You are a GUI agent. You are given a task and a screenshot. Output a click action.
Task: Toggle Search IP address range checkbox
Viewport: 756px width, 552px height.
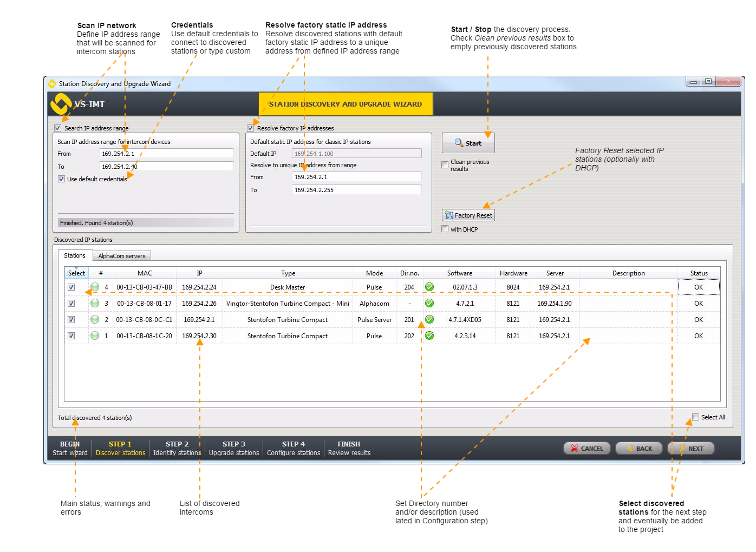(x=58, y=128)
